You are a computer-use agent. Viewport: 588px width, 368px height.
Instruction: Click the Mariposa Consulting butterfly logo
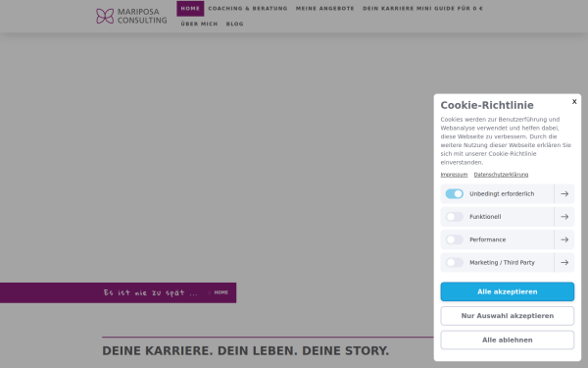click(131, 16)
